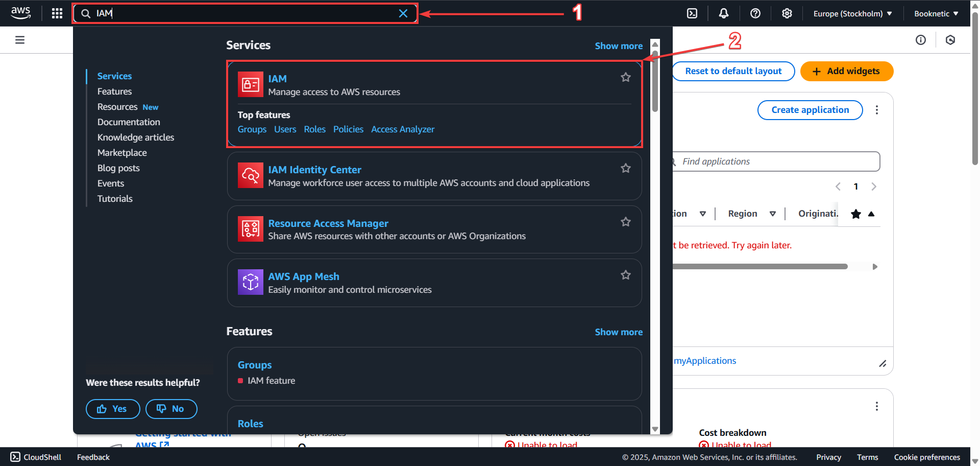980x466 pixels.
Task: Open the Roles top feature link
Action: coord(314,129)
